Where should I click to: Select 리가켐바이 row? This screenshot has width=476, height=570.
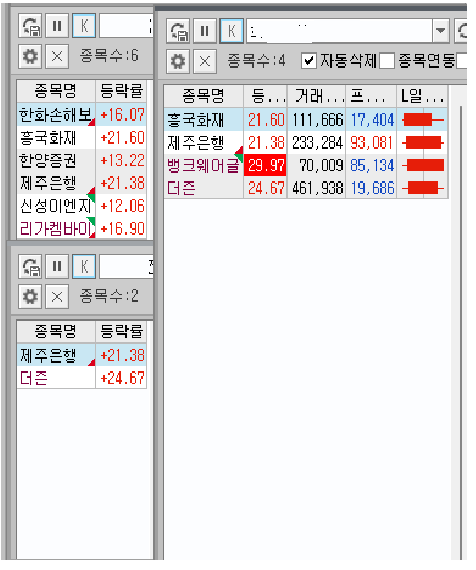(x=82, y=229)
